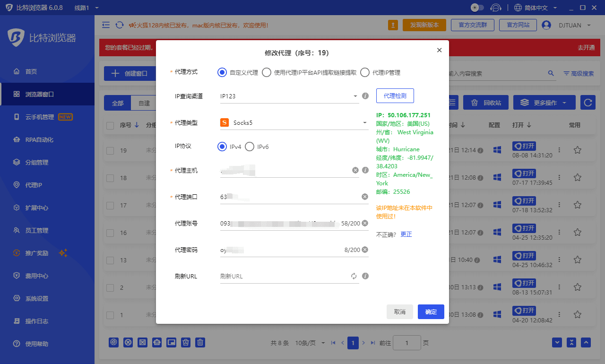This screenshot has height=364, width=605.
Task: Open 线路1 dropdown in title bar
Action: [x=86, y=8]
